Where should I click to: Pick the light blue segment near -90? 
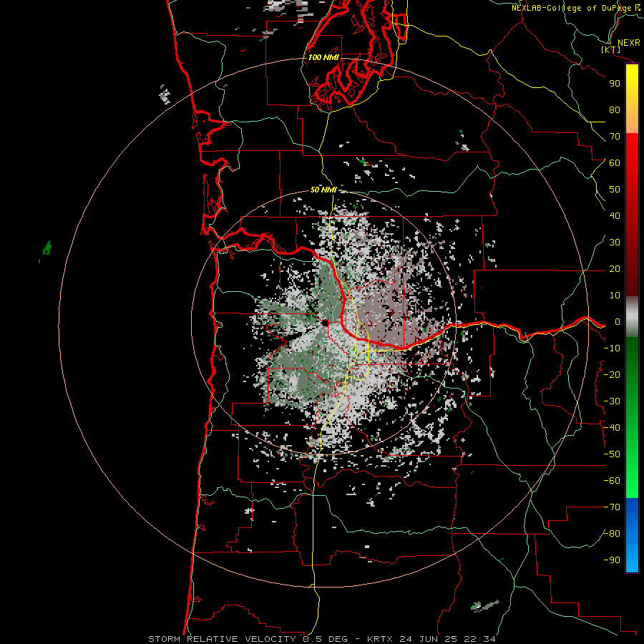pos(632,560)
